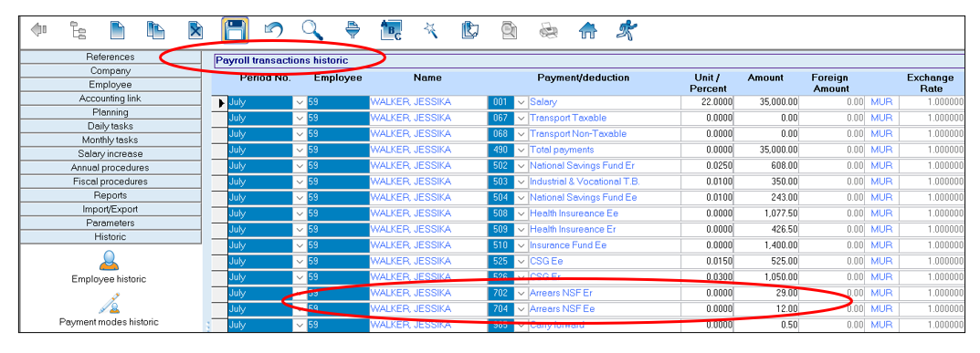980x353 pixels.
Task: Click the 12.00 amount cell
Action: 767,308
